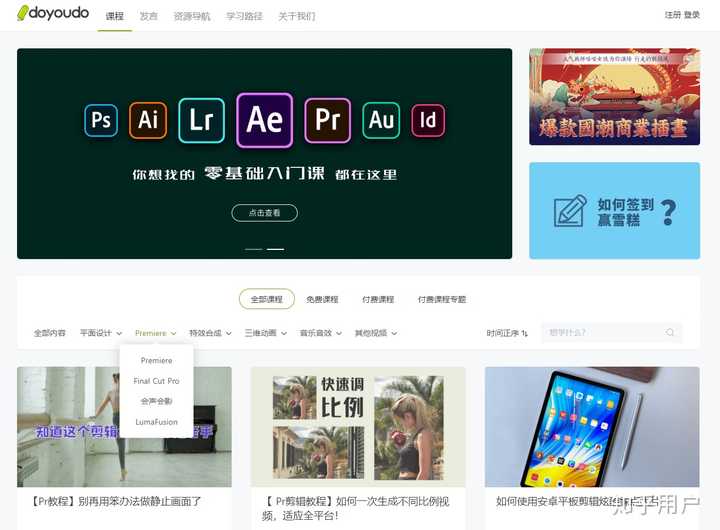Click the pencil sign-in icon on blue card

coord(570,211)
